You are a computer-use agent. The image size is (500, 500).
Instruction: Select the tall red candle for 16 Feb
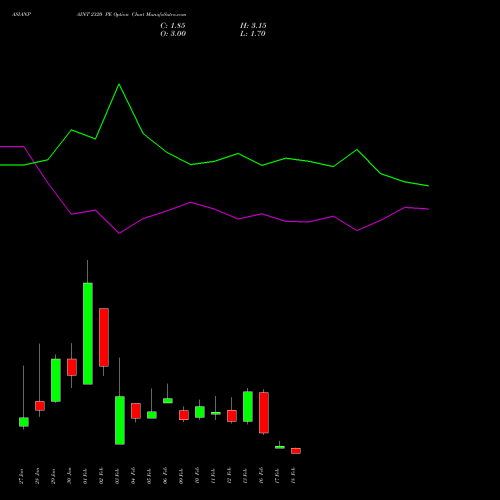(x=264, y=413)
